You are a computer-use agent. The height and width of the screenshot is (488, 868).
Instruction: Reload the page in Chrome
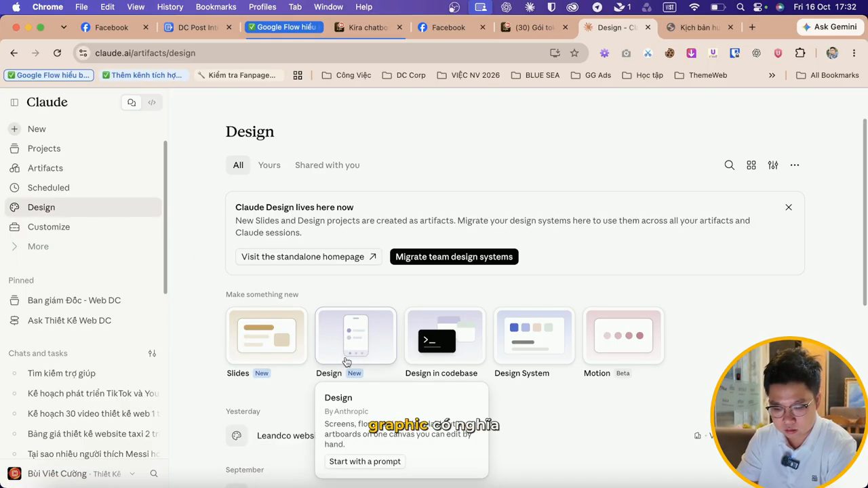pos(57,53)
